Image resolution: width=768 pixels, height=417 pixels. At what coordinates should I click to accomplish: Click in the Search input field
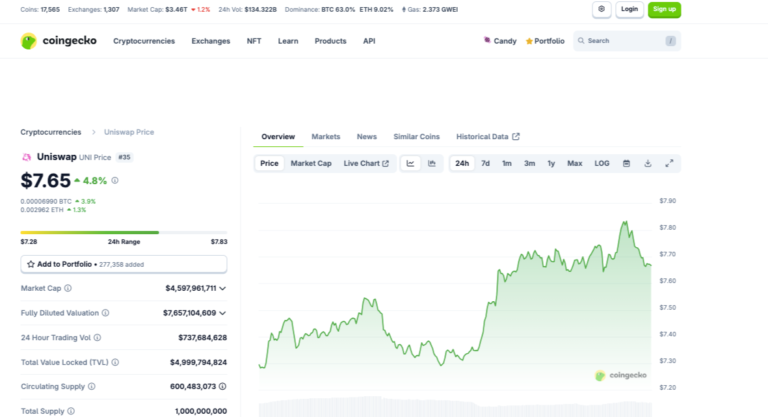pos(627,41)
